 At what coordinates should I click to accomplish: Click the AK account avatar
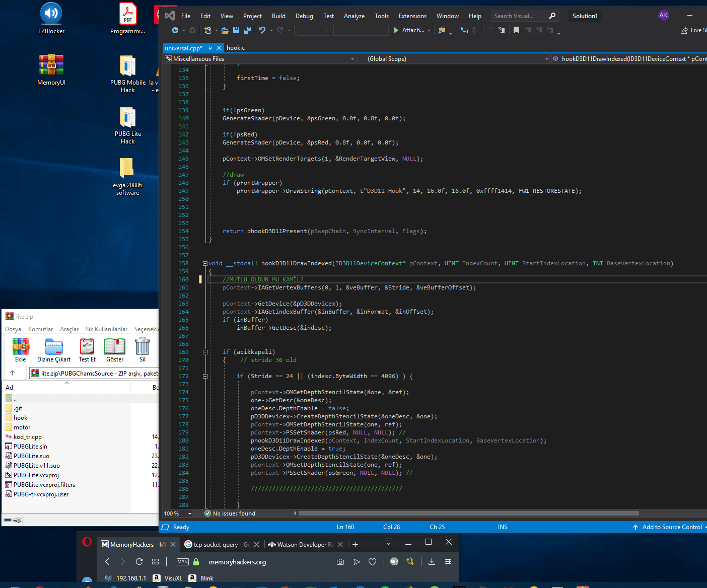click(664, 15)
